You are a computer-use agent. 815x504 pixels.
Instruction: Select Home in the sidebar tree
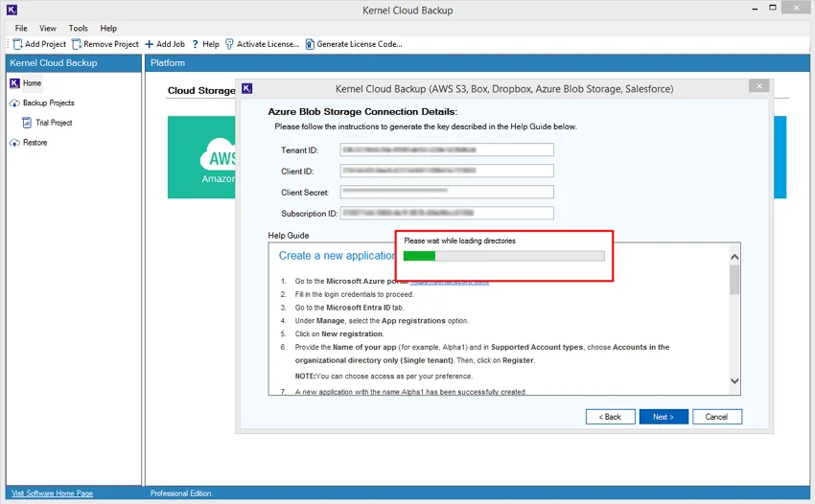point(33,83)
